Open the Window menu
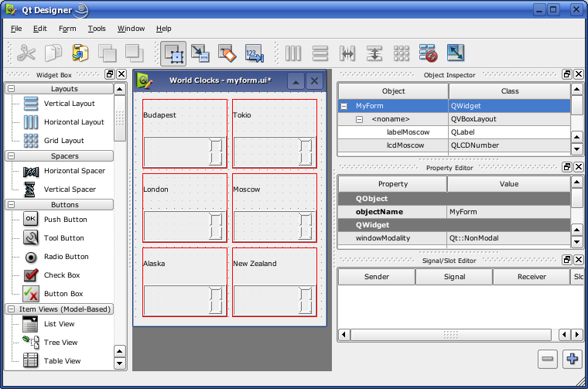This screenshot has width=588, height=389. [x=131, y=29]
